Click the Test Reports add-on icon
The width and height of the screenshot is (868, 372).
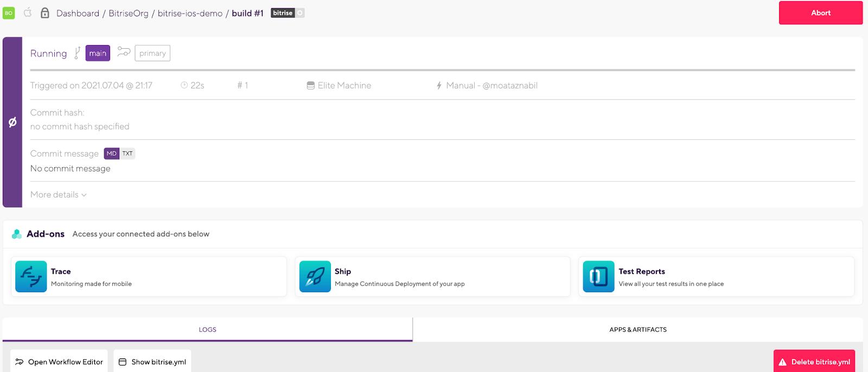click(x=599, y=277)
